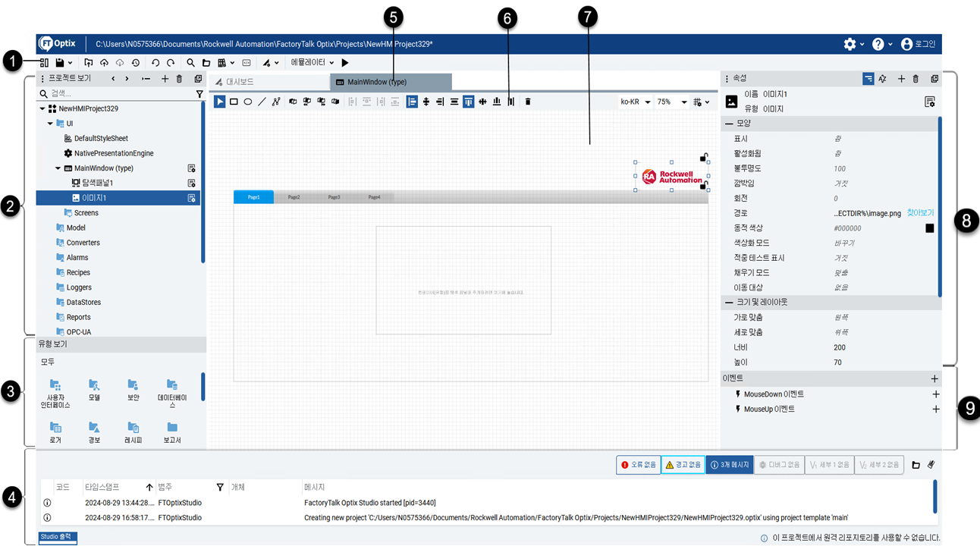The image size is (980, 546).
Task: Collapse the MainWindow (type) tree node
Action: [58, 168]
